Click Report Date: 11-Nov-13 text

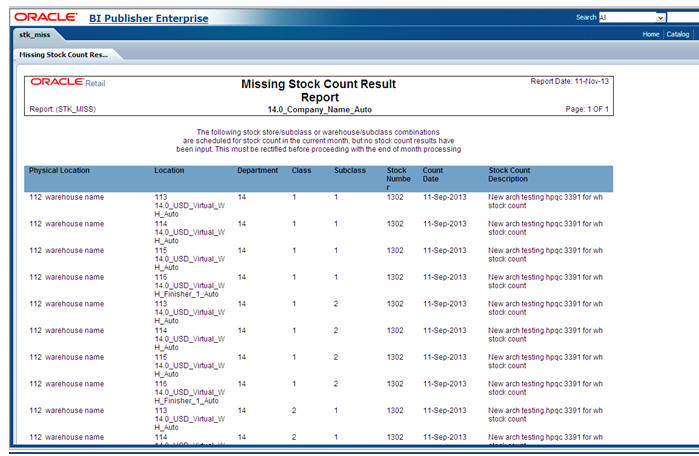pos(569,81)
